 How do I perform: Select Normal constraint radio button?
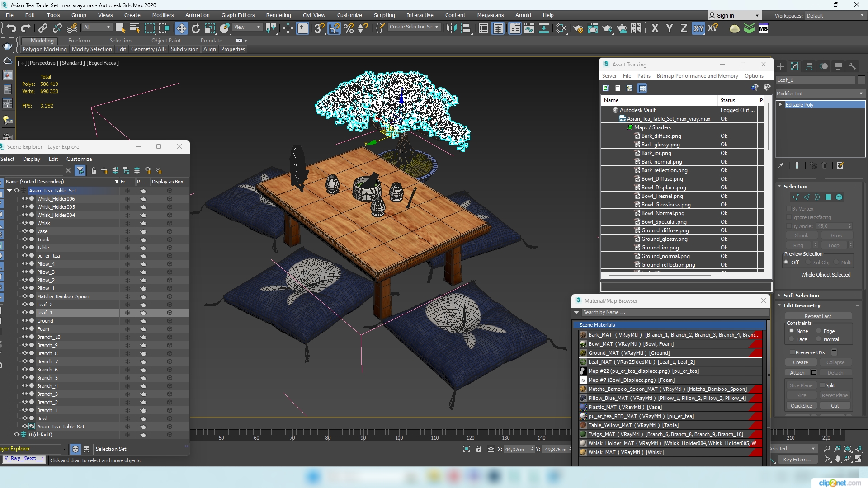tap(818, 339)
